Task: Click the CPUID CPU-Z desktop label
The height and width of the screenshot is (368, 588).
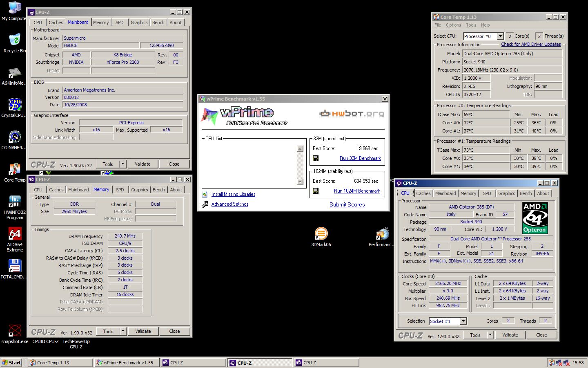Action: (x=45, y=342)
